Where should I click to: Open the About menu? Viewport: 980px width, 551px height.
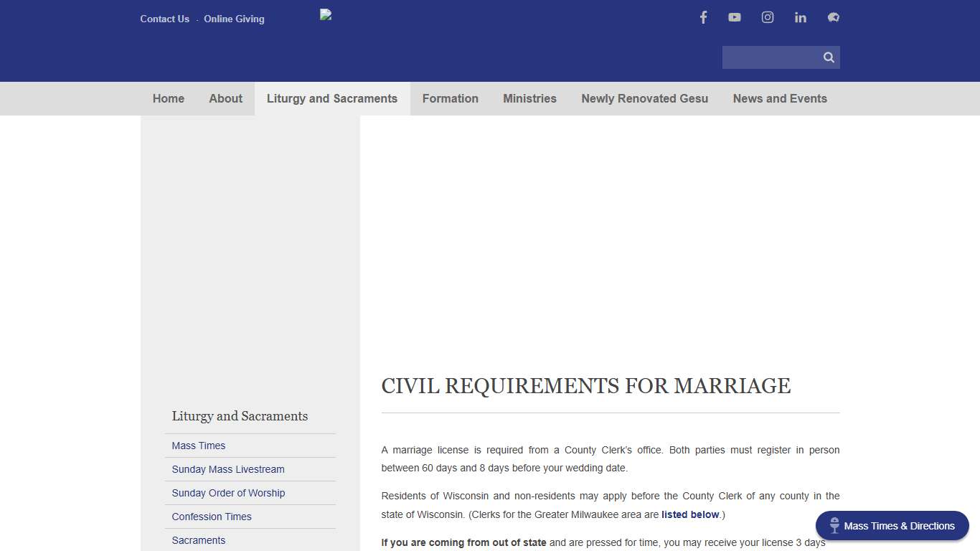pyautogui.click(x=225, y=98)
